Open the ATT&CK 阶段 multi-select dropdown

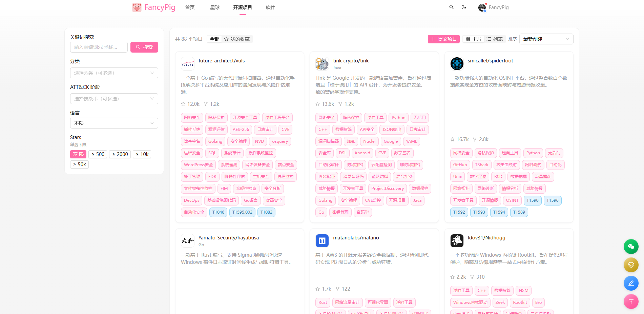[x=114, y=99]
